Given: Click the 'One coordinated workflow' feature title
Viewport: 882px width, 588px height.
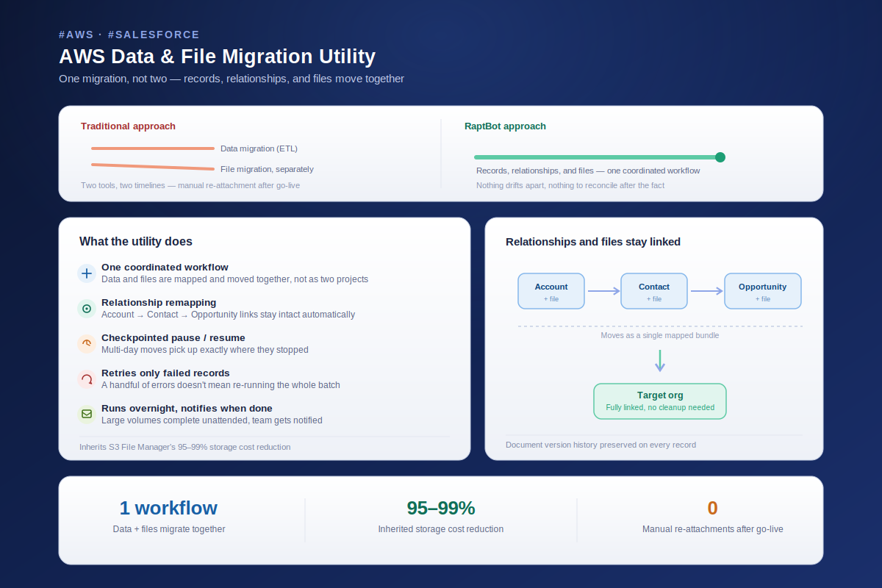Looking at the screenshot, I should click(x=165, y=268).
